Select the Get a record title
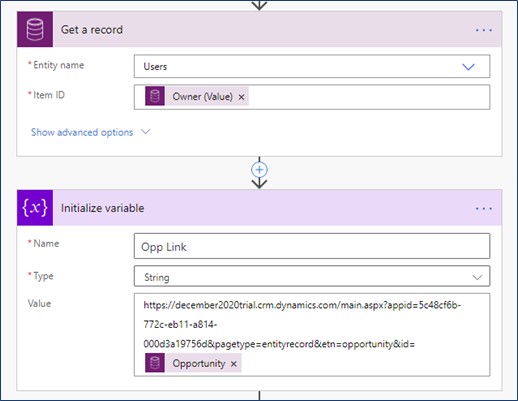The image size is (518, 401). [92, 30]
